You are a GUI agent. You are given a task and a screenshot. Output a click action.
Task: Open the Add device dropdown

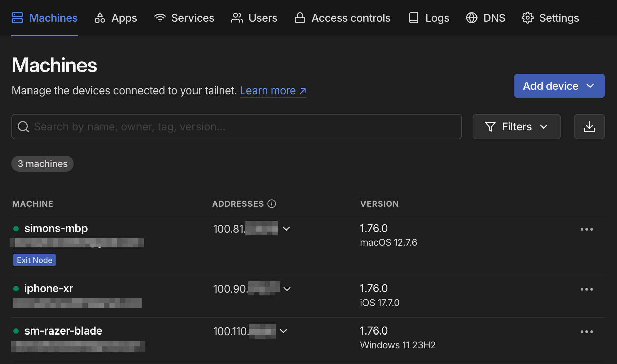[x=559, y=86]
